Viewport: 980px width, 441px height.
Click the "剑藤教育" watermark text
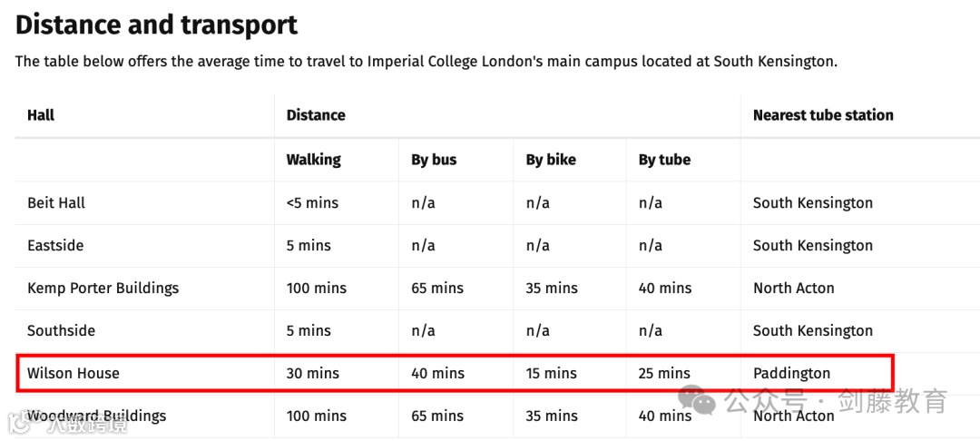892,400
